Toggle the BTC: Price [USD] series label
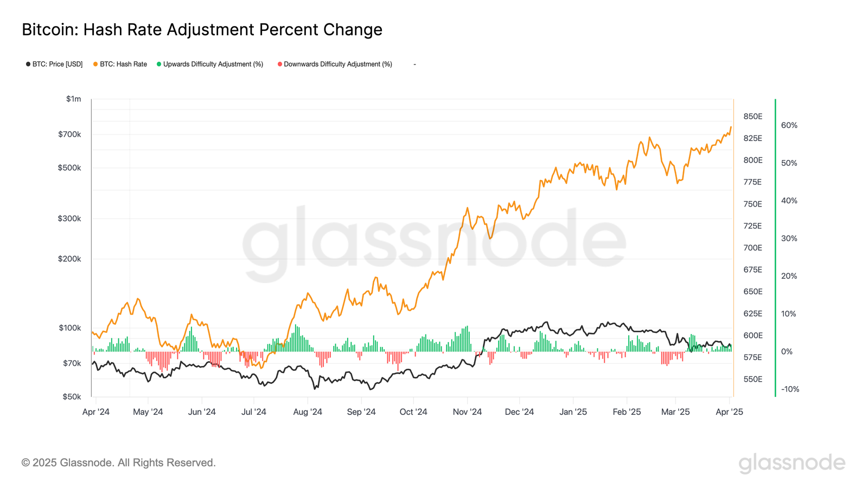Screen dimensions: 868x488 58,65
